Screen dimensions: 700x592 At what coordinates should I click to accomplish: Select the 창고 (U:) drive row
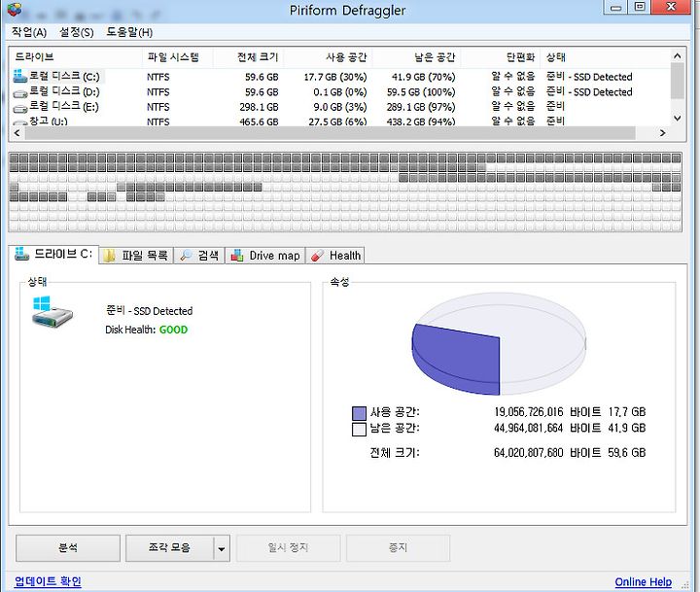coord(340,122)
